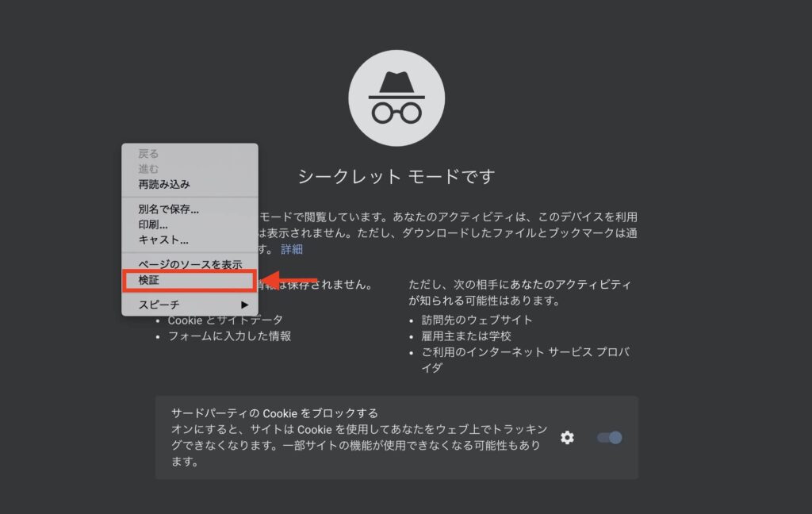Select 別名で保存... from the context menu
The width and height of the screenshot is (812, 514).
pyautogui.click(x=190, y=209)
